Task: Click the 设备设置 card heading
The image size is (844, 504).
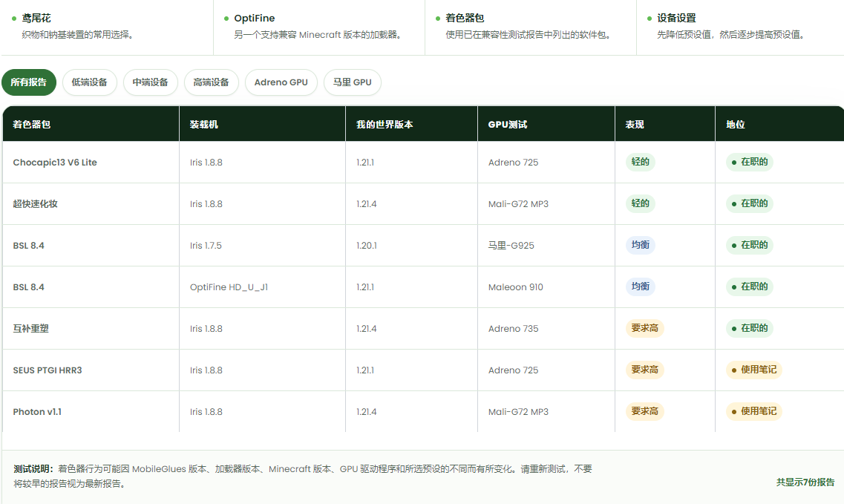Action: (x=676, y=19)
